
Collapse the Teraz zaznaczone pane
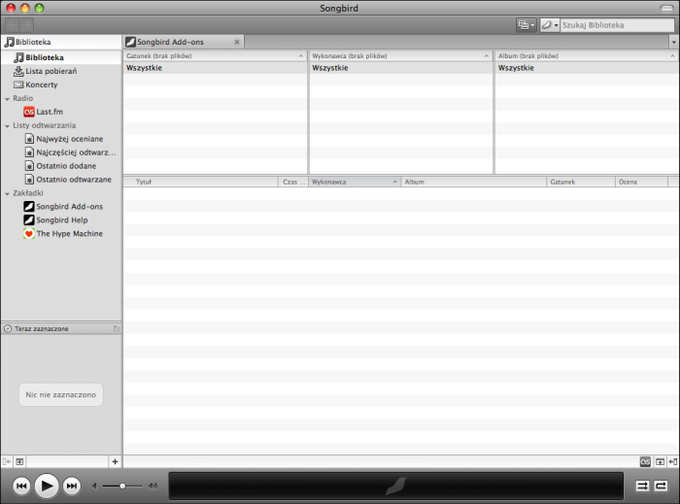tap(8, 329)
